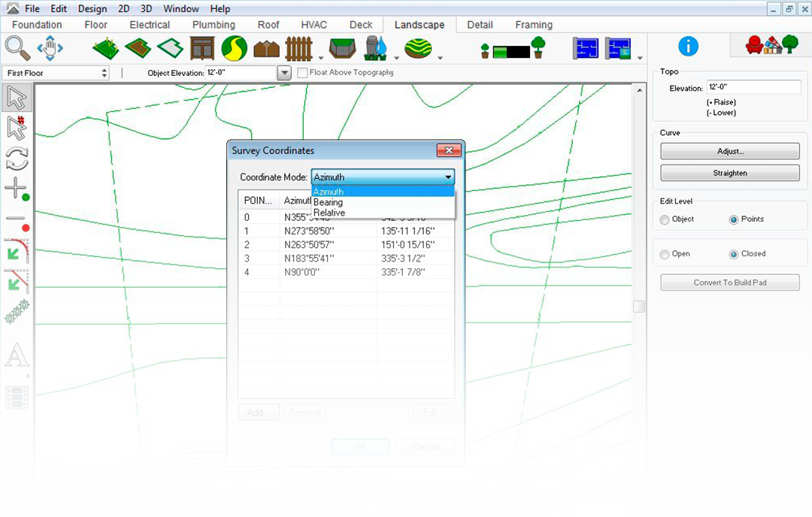The width and height of the screenshot is (812, 517).
Task: Click Convert To Build Pad
Action: coord(729,283)
